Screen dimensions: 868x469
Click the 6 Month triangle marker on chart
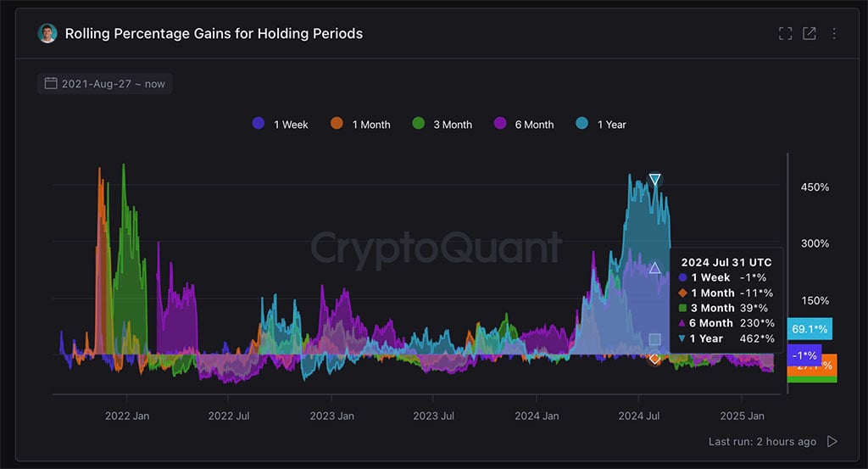(654, 268)
